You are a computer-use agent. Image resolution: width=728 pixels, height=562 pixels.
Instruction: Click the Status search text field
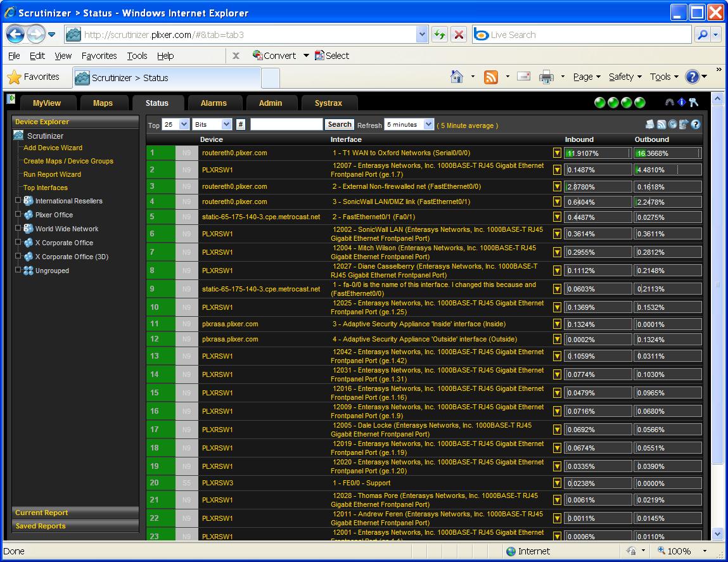[286, 124]
